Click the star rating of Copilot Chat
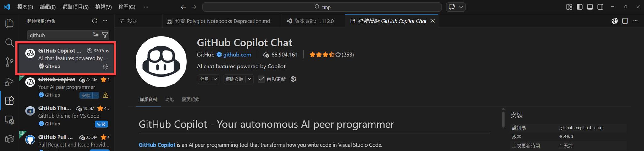Viewport: 644px width, 151px height. (x=325, y=55)
